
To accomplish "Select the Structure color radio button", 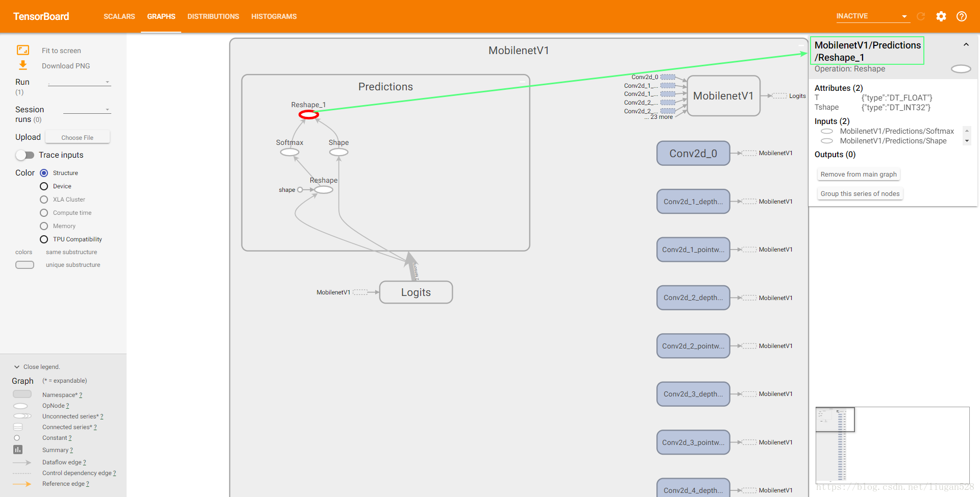I will [44, 173].
